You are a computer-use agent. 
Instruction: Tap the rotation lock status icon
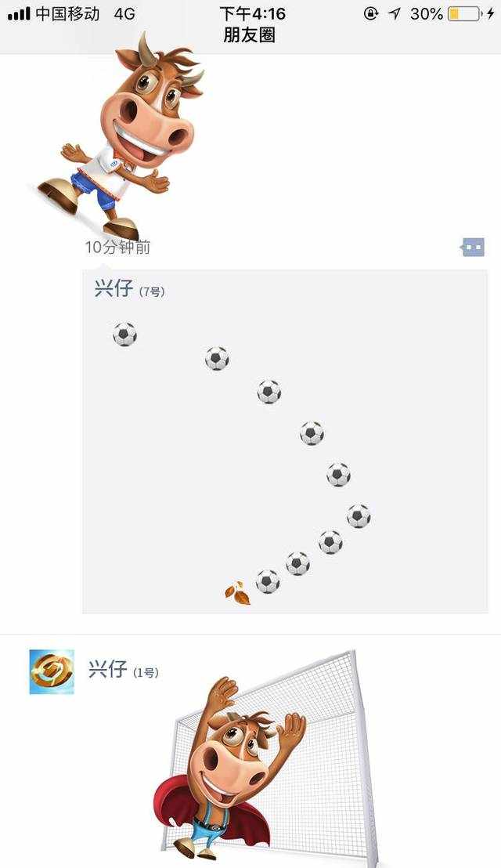[x=371, y=14]
